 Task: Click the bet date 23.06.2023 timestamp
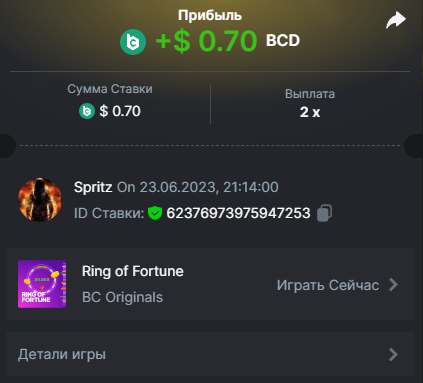[x=198, y=187]
